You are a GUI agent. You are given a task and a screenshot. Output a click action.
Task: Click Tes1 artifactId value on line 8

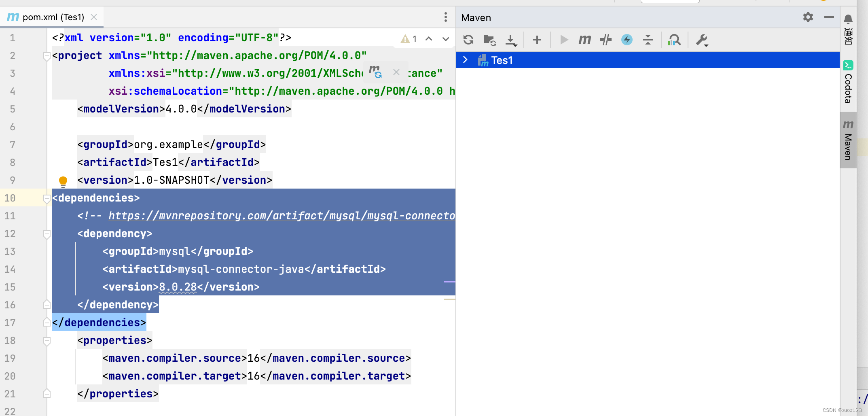[165, 162]
